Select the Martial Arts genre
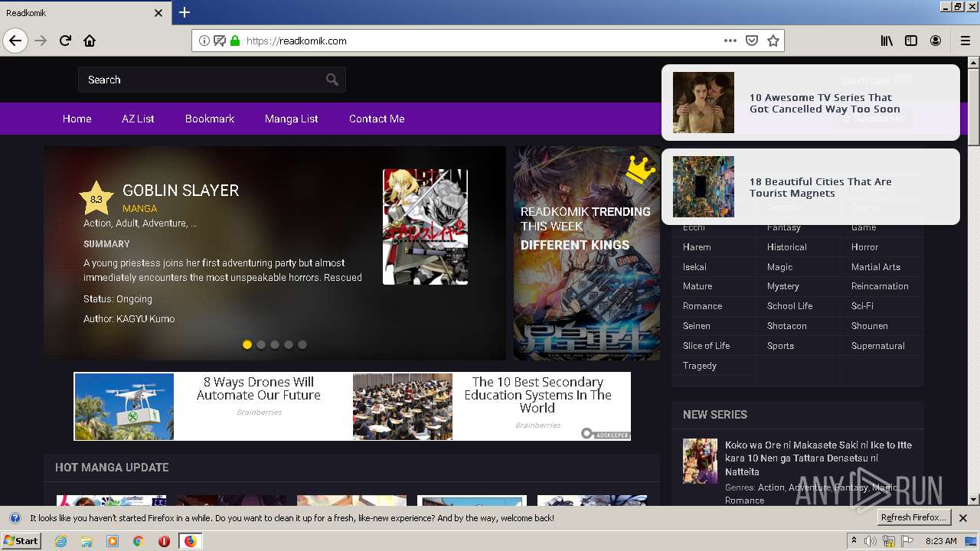Image resolution: width=980 pixels, height=551 pixels. [876, 267]
